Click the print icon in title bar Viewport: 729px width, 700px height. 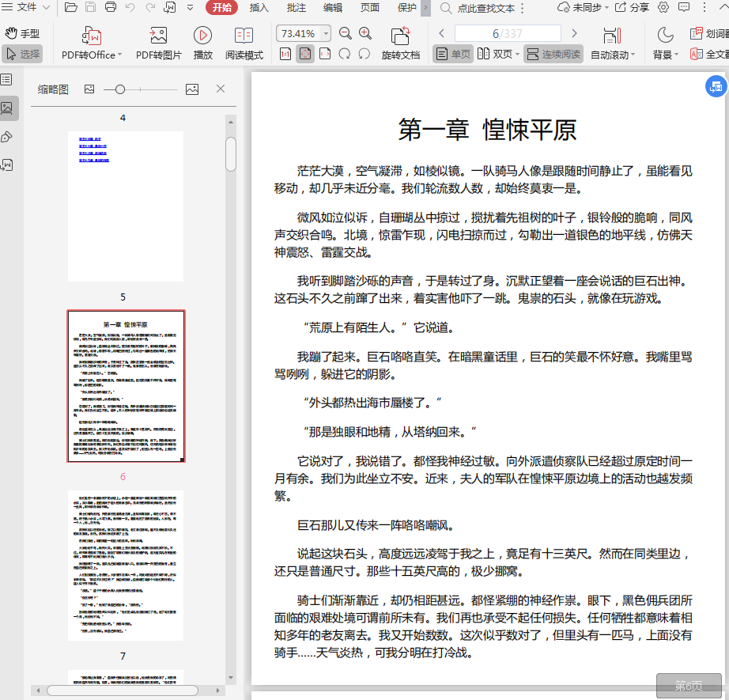(111, 8)
